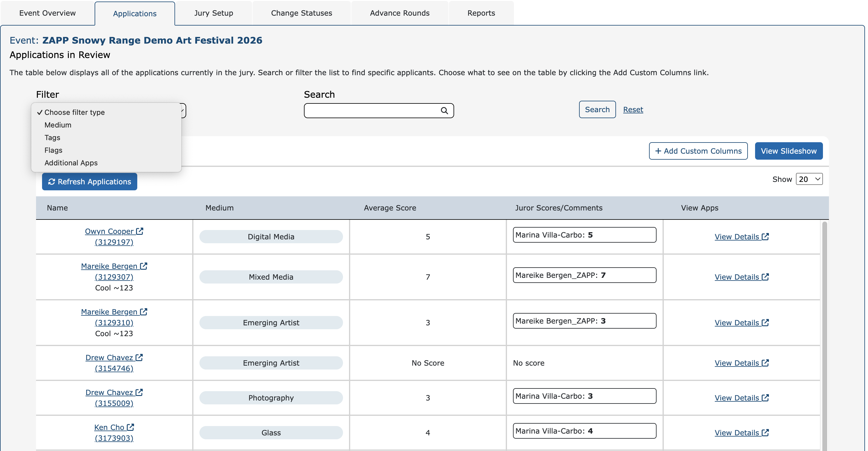Screen dimensions: 868x451
Task: Switch to the Event Overview tab
Action: 47,13
